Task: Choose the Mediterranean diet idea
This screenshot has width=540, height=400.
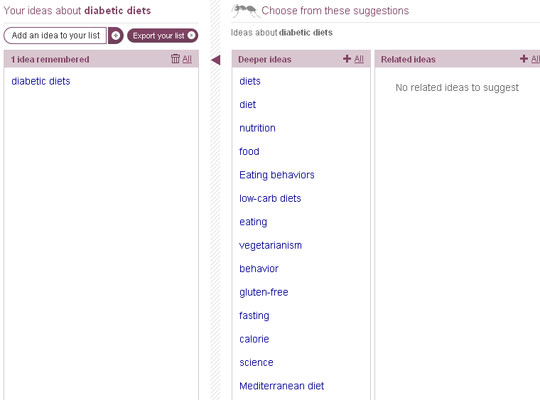Action: (x=282, y=386)
